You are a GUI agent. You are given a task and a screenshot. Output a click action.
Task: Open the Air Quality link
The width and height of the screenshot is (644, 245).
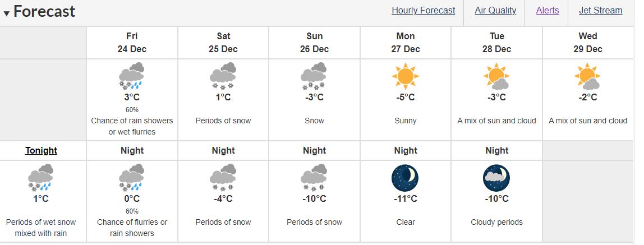coord(495,11)
